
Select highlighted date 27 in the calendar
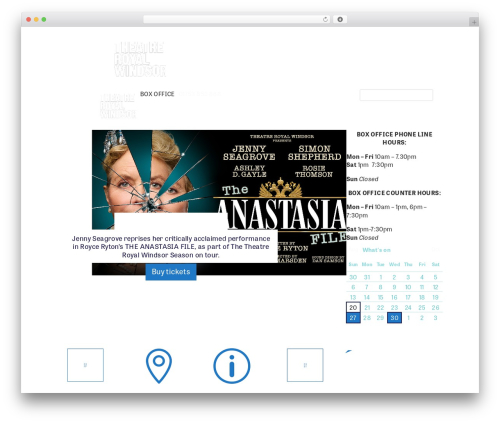[x=353, y=318]
